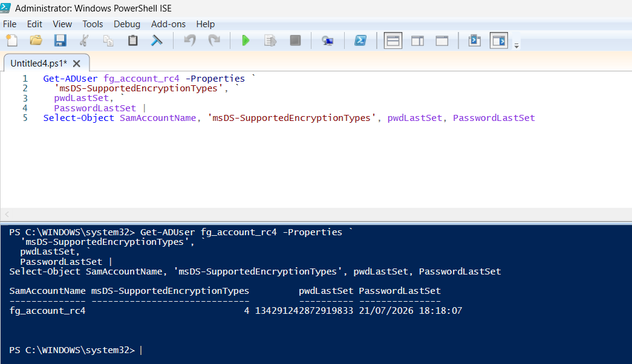Redo the last edit
Viewport: 632px width, 364px height.
pyautogui.click(x=214, y=41)
